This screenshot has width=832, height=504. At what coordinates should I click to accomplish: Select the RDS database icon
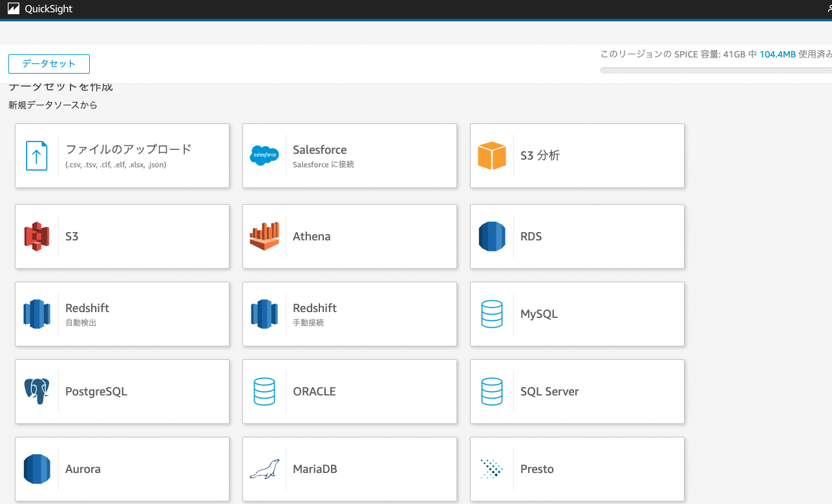[x=492, y=236]
